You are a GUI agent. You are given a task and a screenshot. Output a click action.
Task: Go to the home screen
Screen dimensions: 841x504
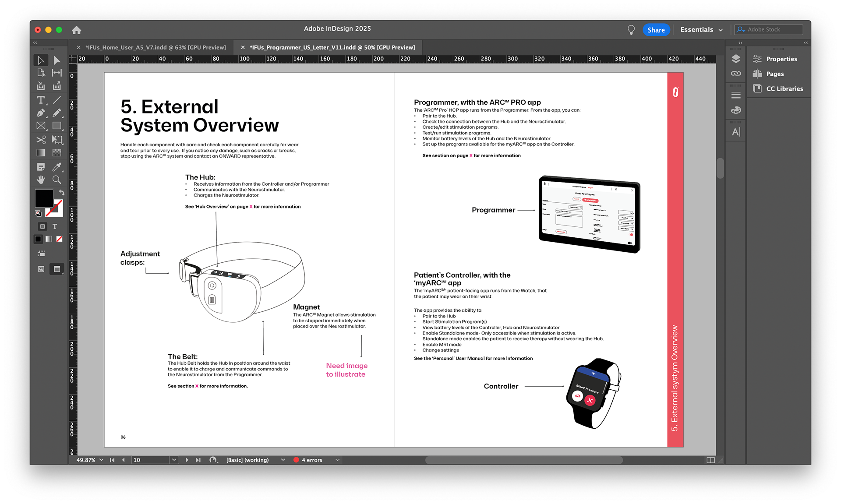(77, 30)
